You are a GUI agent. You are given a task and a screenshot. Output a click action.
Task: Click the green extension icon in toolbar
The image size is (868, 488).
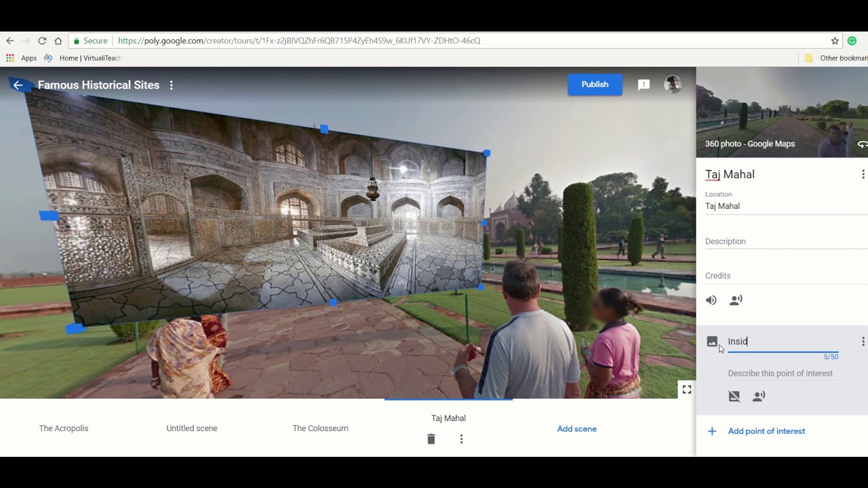coord(852,41)
